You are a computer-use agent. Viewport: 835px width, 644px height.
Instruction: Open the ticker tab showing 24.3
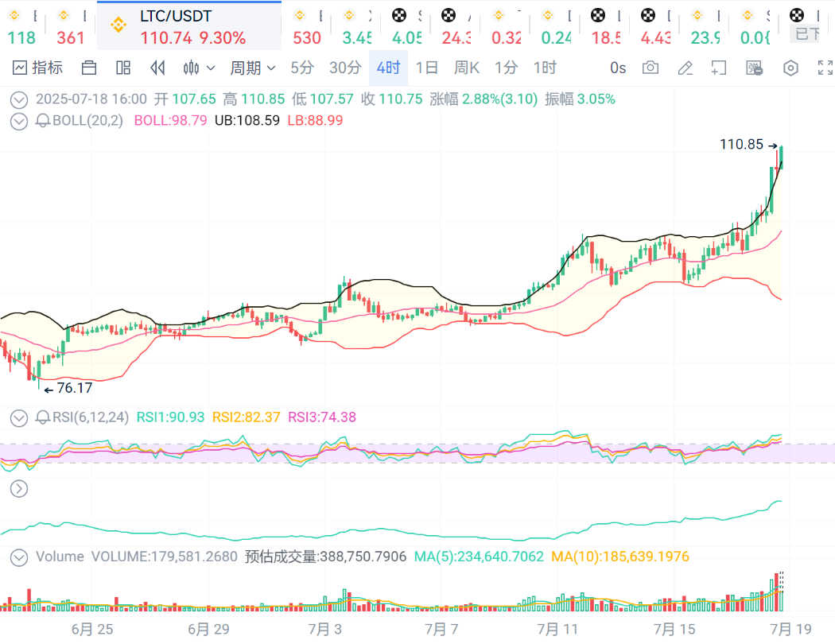[x=456, y=26]
